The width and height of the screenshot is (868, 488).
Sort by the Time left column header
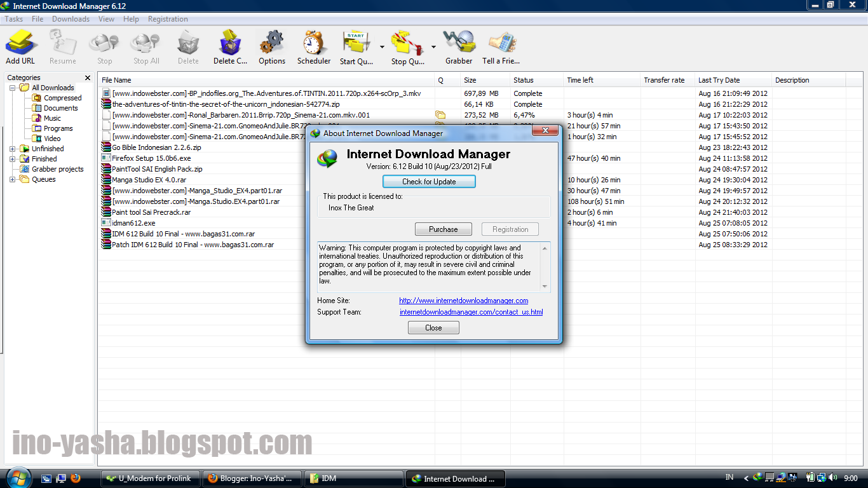pos(602,80)
